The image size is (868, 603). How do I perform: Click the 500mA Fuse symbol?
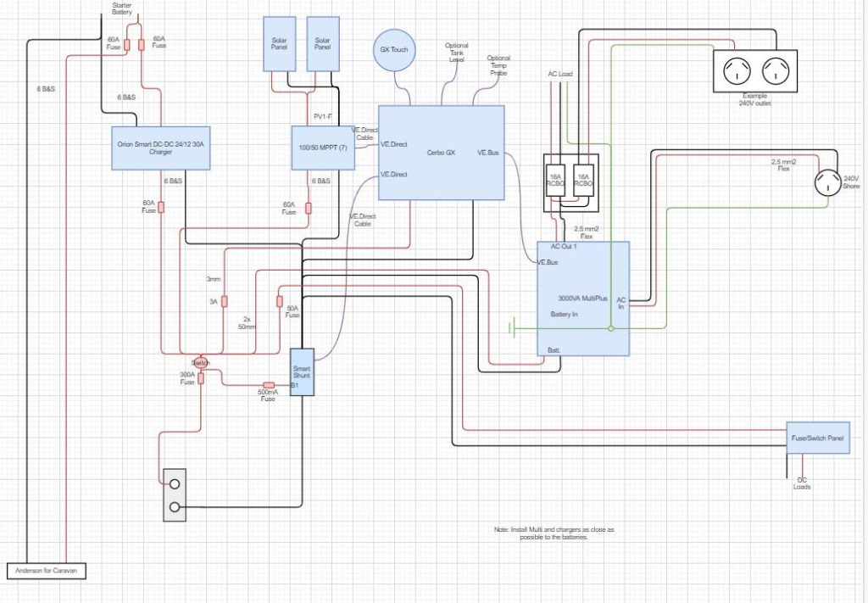click(x=269, y=385)
